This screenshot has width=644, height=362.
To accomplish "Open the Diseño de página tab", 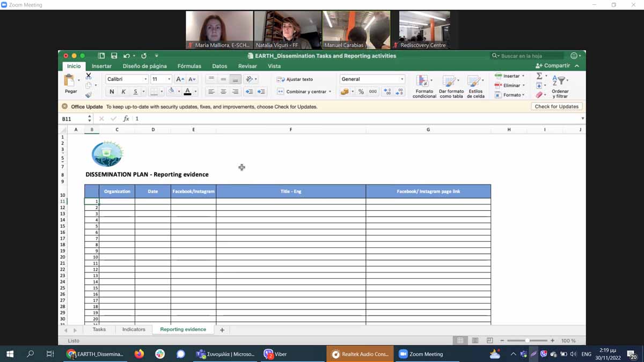I will (144, 66).
